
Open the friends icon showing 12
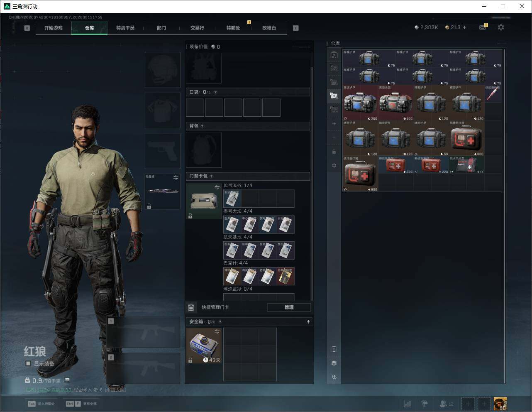tap(447, 404)
